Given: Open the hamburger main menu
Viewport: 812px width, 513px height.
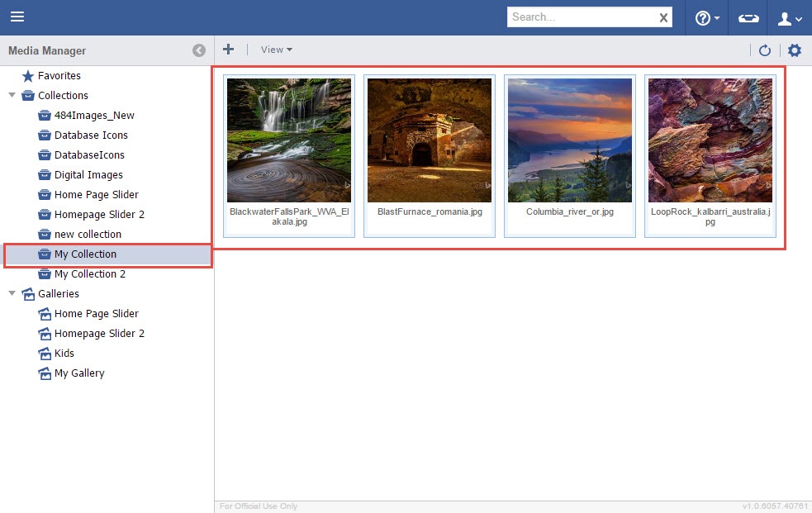Looking at the screenshot, I should point(17,17).
